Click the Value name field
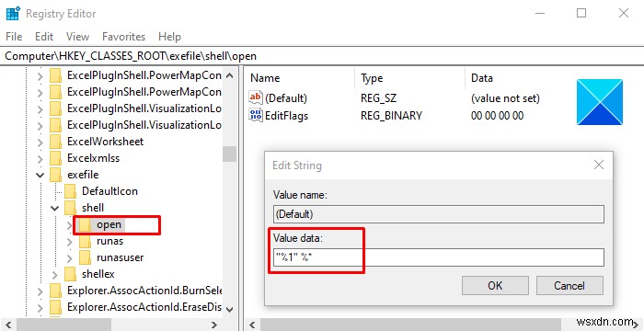 click(x=439, y=214)
